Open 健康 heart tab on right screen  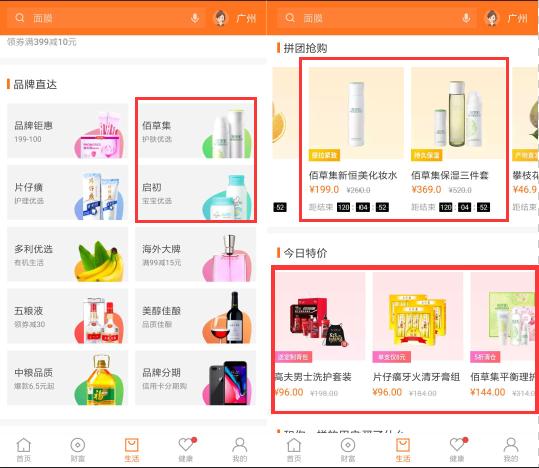(457, 450)
